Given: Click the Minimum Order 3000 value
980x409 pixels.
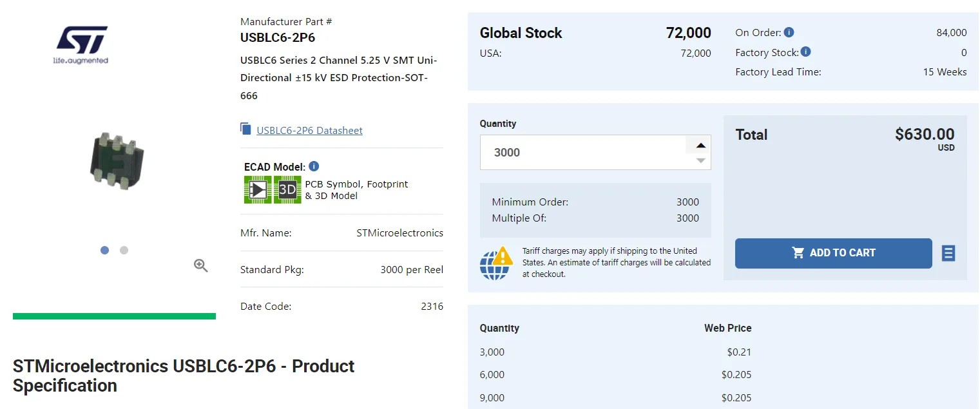Looking at the screenshot, I should pos(687,202).
